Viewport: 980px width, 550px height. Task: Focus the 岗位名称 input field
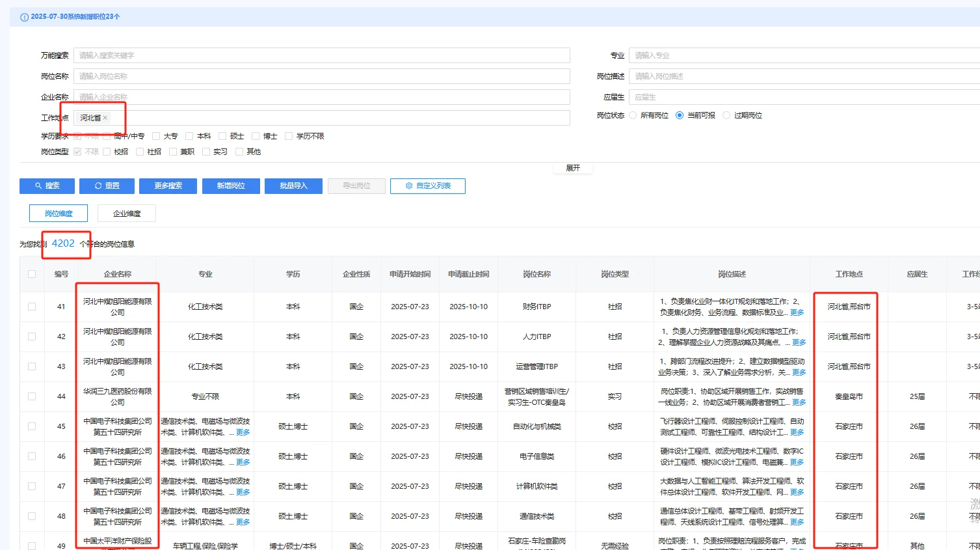[x=322, y=76]
